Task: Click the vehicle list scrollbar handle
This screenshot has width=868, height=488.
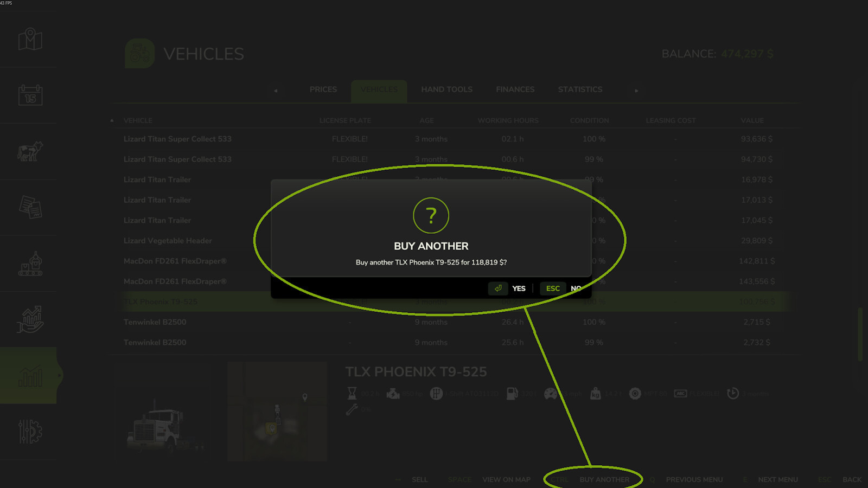Action: [x=860, y=334]
